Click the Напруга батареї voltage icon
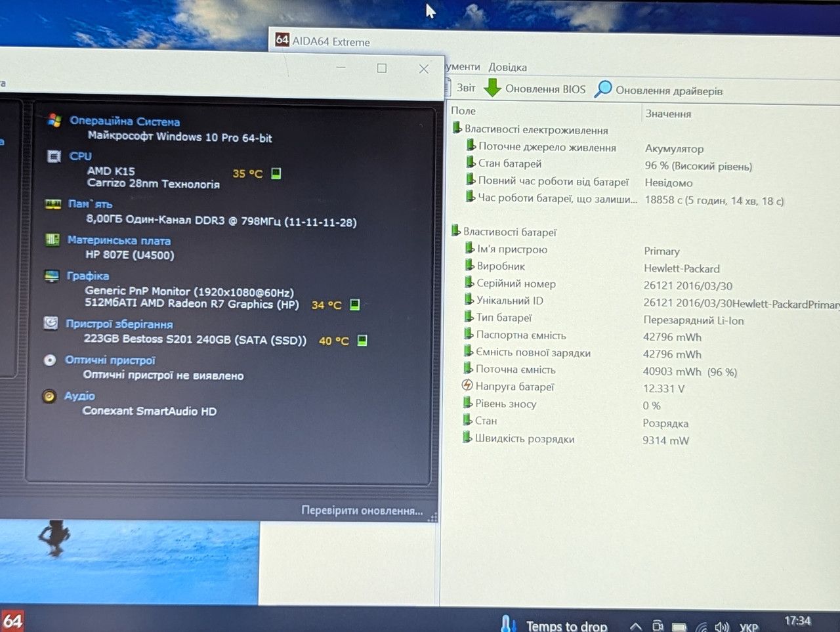The height and width of the screenshot is (632, 840). (467, 385)
